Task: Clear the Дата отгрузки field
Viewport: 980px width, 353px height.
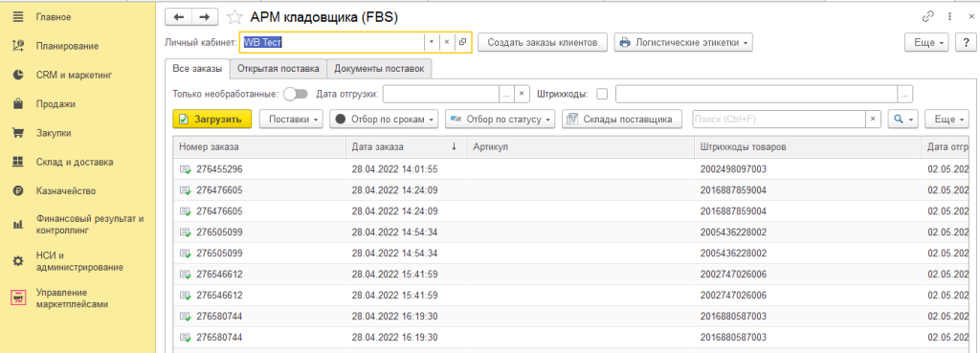Action: (x=522, y=95)
